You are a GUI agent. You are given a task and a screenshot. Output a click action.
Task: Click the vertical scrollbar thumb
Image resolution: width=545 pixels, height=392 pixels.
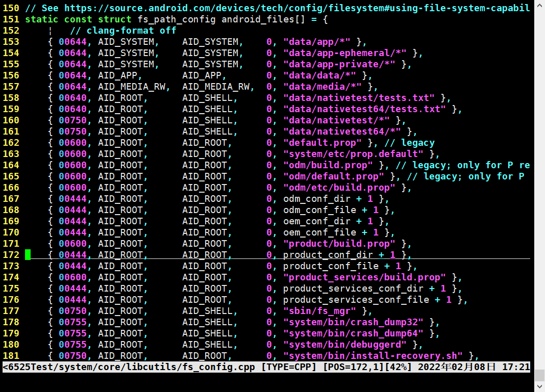click(x=539, y=375)
